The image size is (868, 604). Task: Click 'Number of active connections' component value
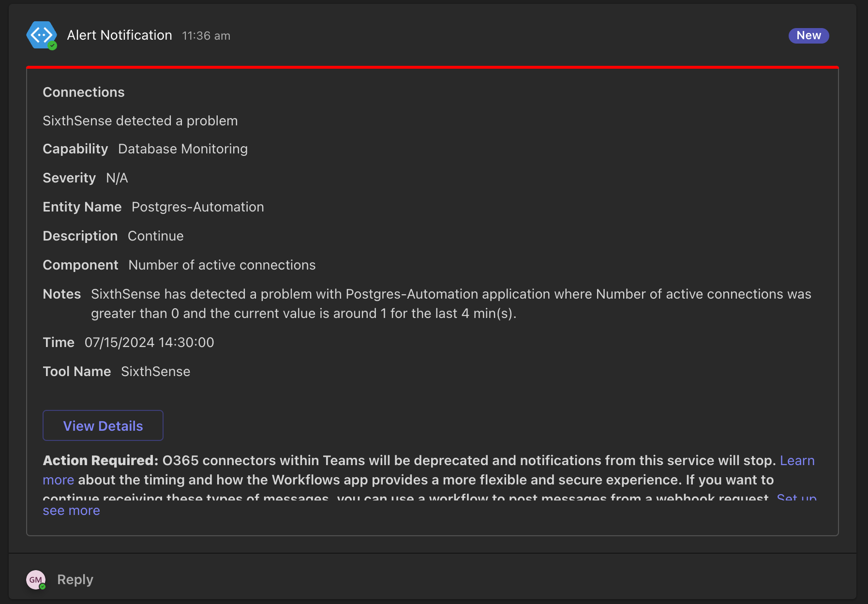222,265
